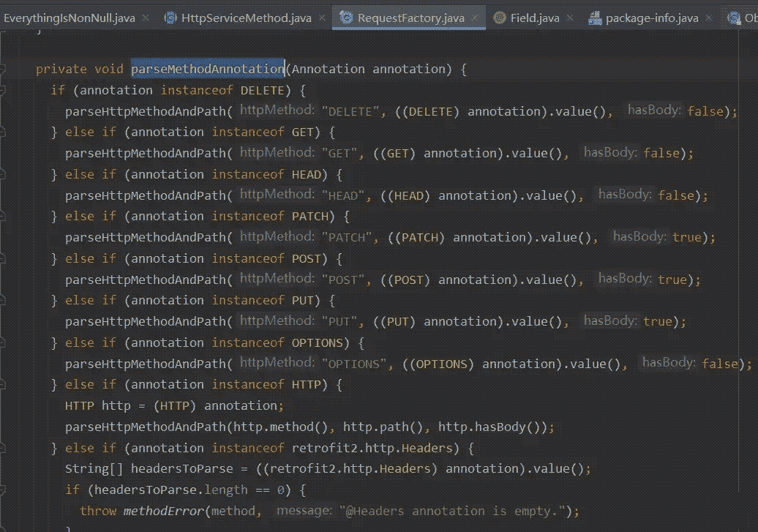Click the 'private' keyword in method signature
This screenshot has width=758, height=532.
click(61, 70)
